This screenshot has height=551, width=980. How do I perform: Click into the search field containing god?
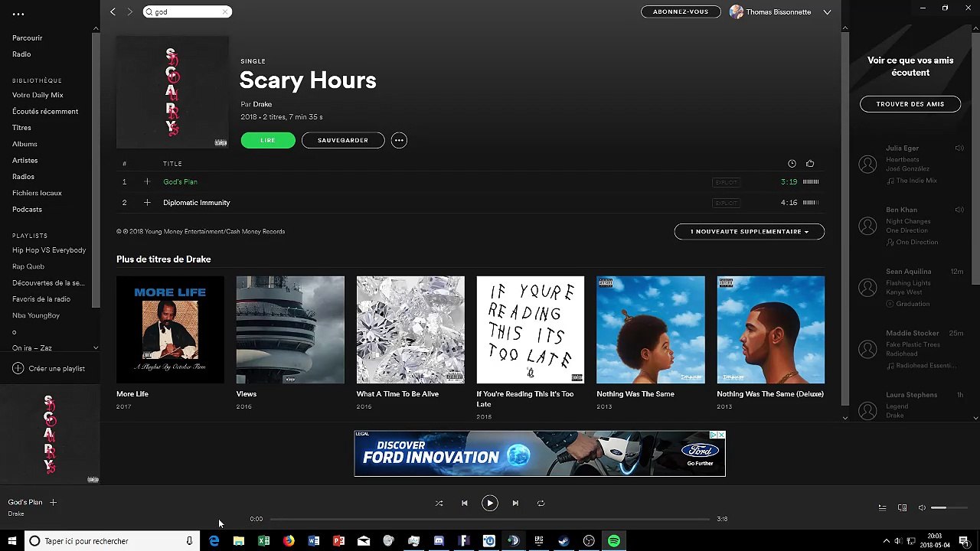187,11
